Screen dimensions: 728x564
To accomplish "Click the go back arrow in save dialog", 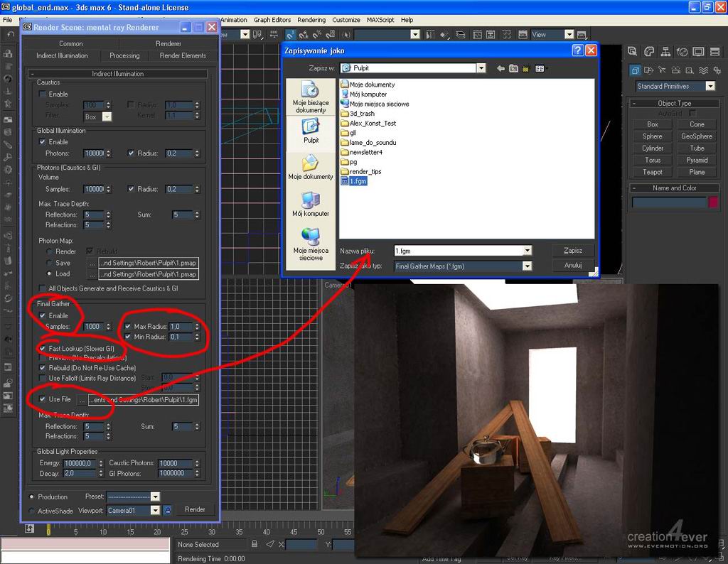I will coord(500,68).
